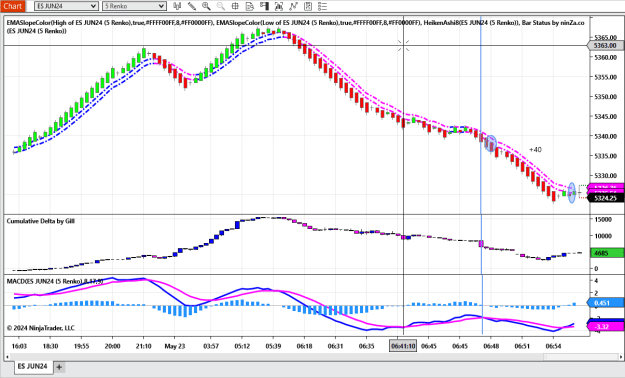Click the 06:41:10 crosshair time label
The image size is (625, 378).
coord(403,346)
